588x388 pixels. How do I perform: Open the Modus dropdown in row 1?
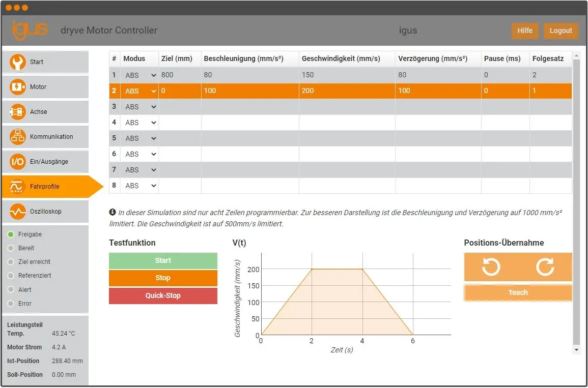tap(139, 75)
